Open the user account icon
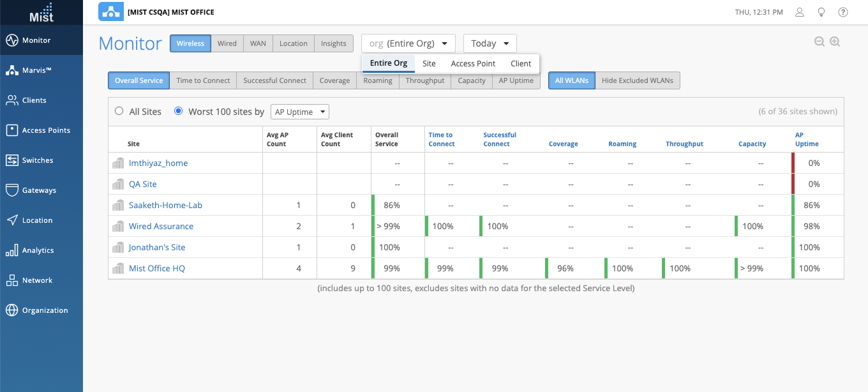The image size is (868, 392). (800, 12)
